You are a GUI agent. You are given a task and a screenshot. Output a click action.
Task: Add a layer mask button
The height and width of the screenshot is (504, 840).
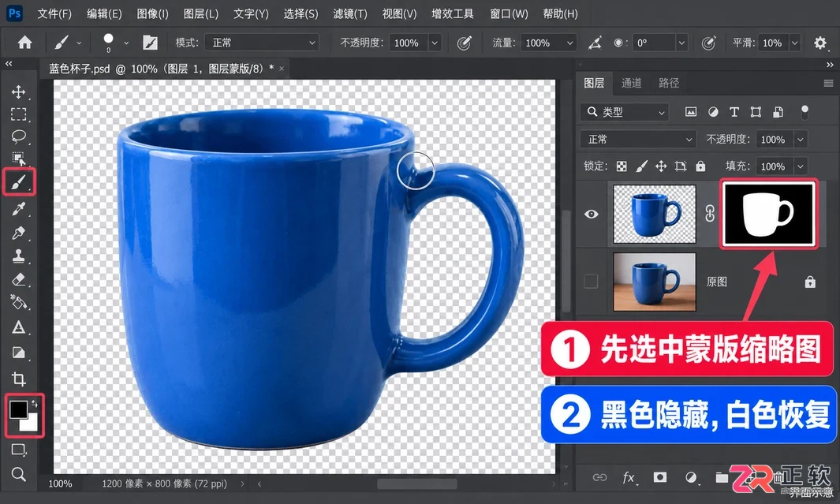[x=660, y=477]
